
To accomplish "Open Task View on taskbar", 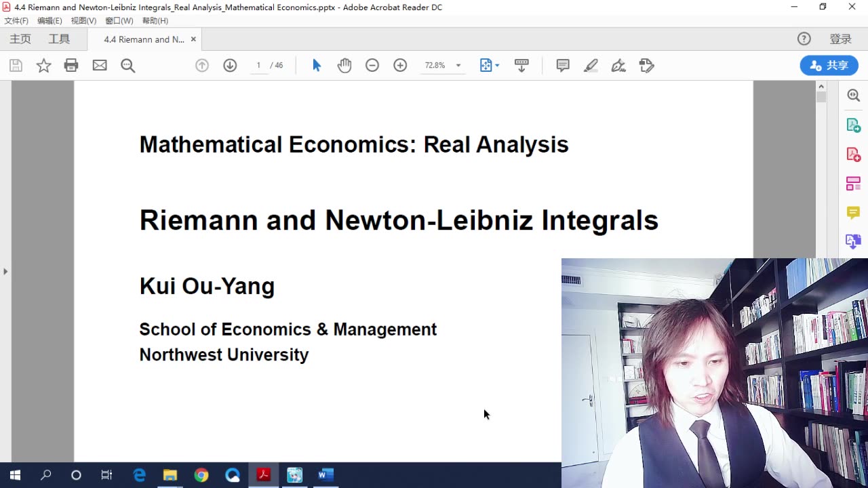I will (x=106, y=475).
